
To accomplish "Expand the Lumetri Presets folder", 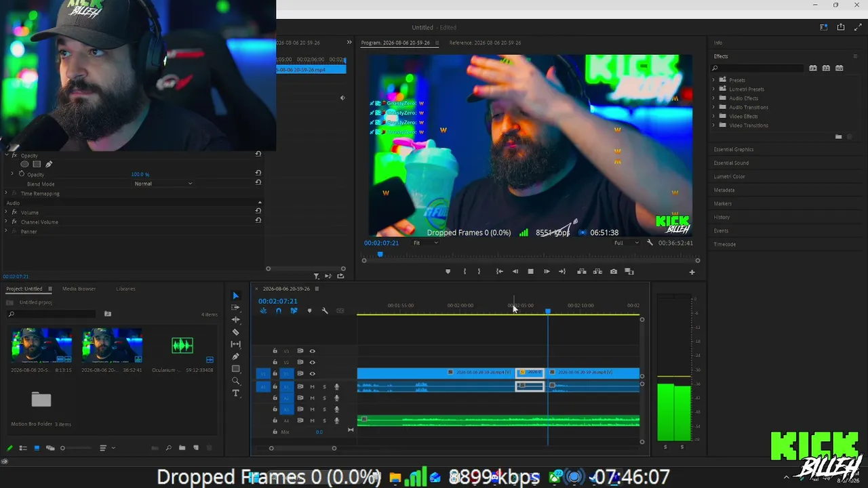I will point(713,89).
